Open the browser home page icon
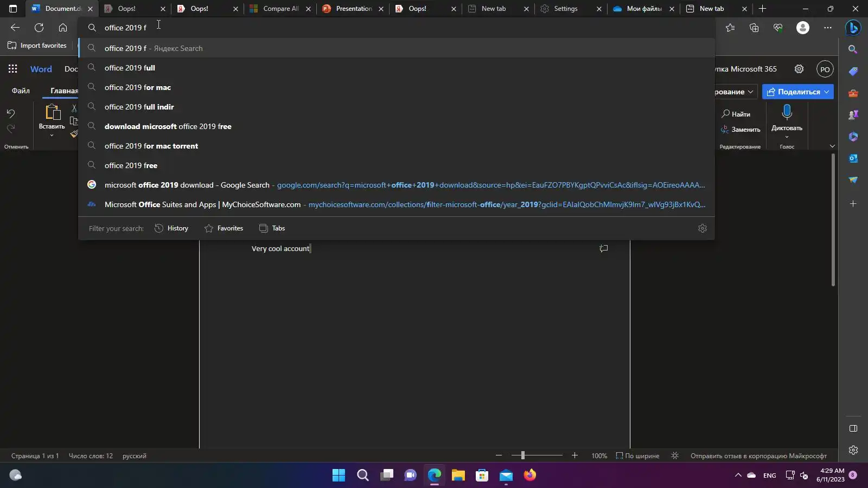 pos(63,28)
